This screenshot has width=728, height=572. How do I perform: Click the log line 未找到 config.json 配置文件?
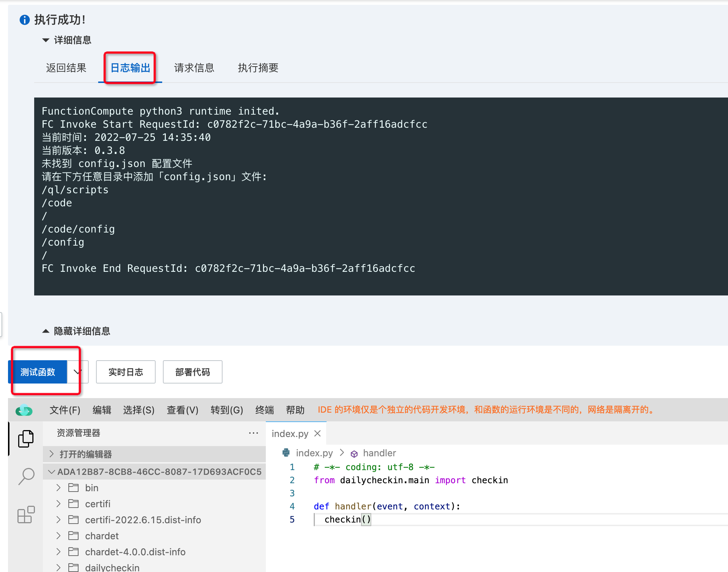117,163
